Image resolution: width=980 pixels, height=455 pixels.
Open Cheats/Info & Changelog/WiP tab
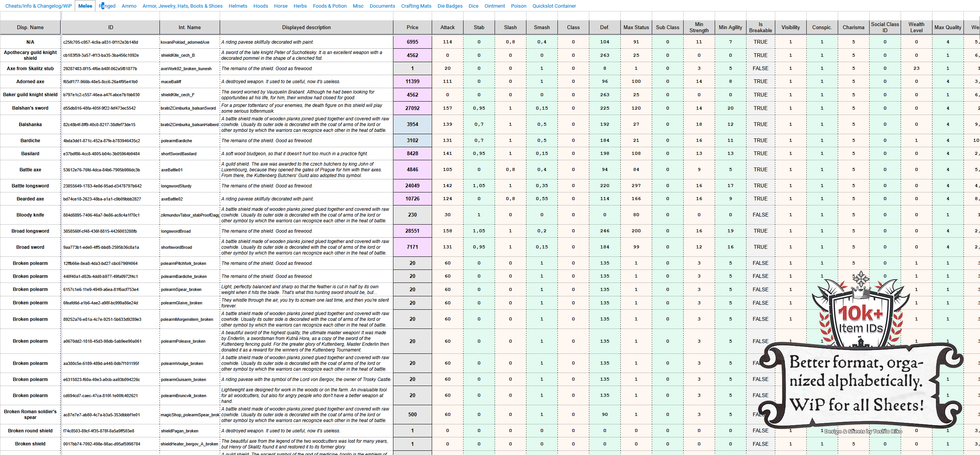click(38, 6)
